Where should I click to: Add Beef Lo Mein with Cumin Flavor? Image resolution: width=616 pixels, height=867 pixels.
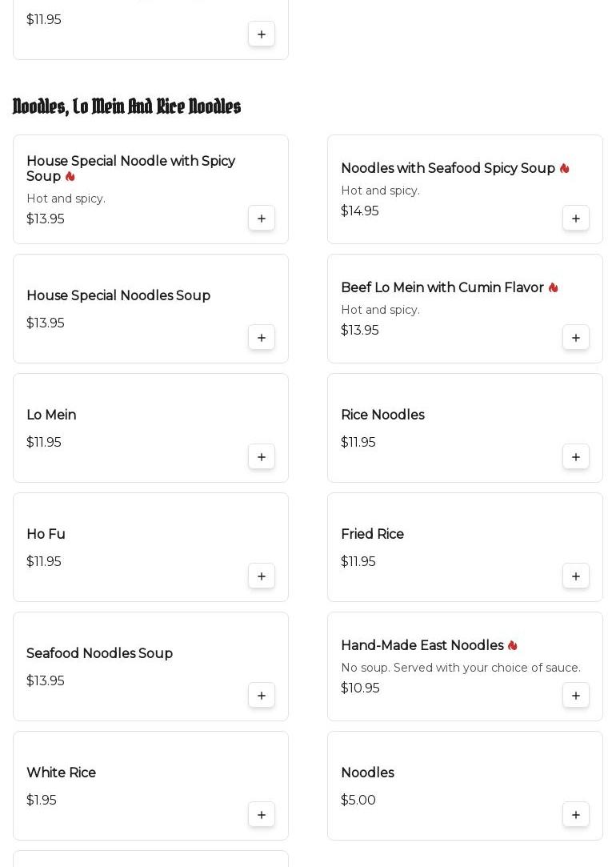tap(576, 338)
